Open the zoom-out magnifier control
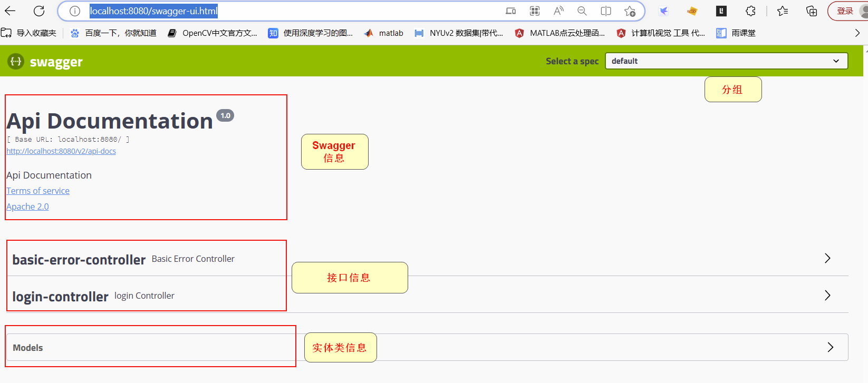 pos(582,11)
